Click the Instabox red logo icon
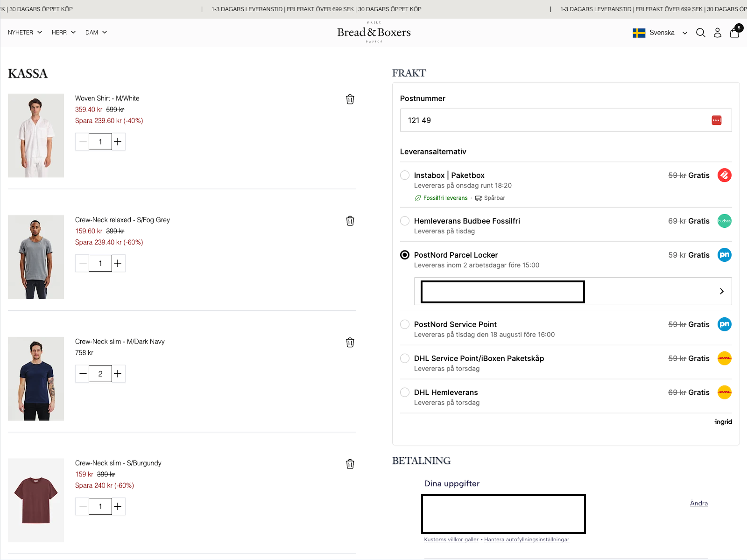The image size is (747, 560). (725, 175)
